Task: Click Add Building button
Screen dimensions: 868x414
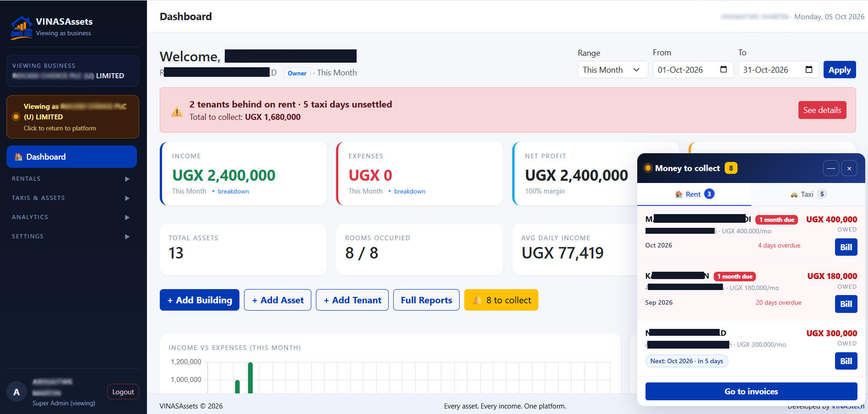Action: click(200, 300)
